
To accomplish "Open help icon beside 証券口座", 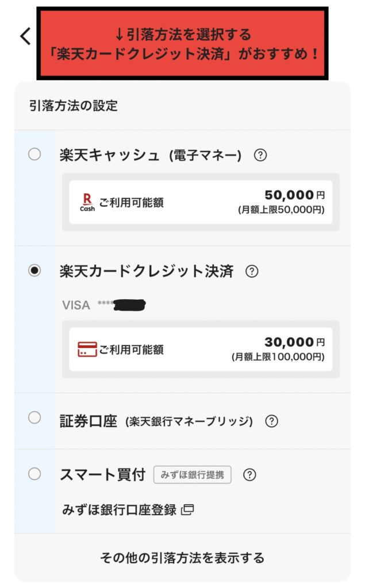I will 271,421.
